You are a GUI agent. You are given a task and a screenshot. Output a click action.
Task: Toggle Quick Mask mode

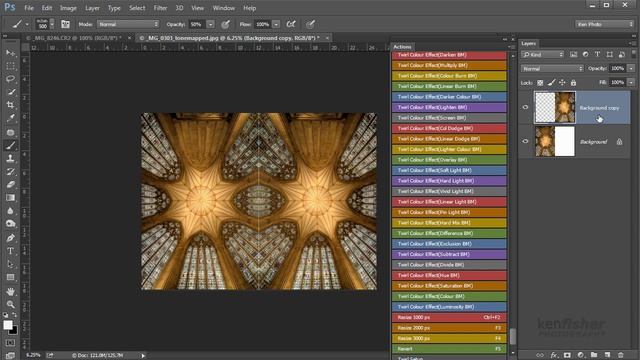click(x=11, y=343)
